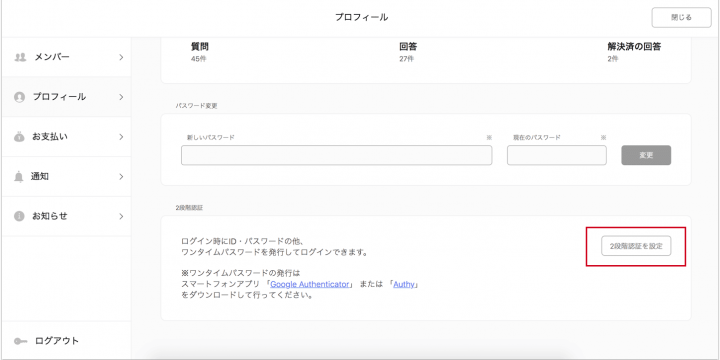The width and height of the screenshot is (720, 360).
Task: Click the members icon in sidebar
Action: (20, 57)
